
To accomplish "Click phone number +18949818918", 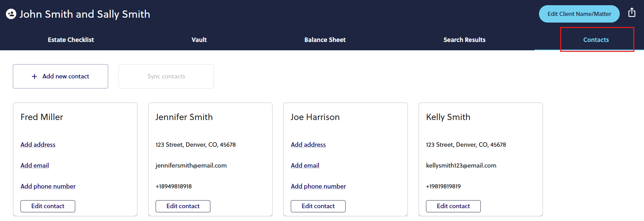I will coord(174,186).
